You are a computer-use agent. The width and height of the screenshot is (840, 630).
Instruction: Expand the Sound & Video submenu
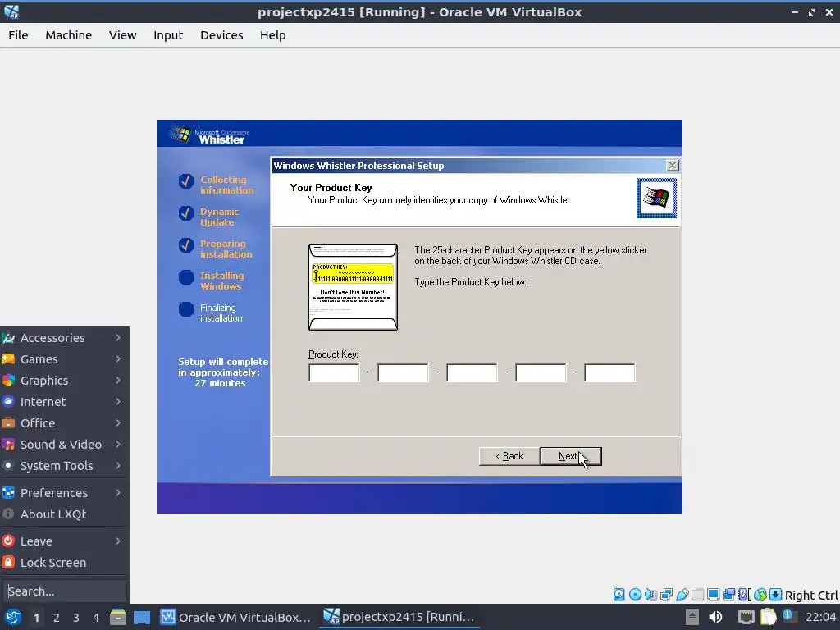(64, 445)
